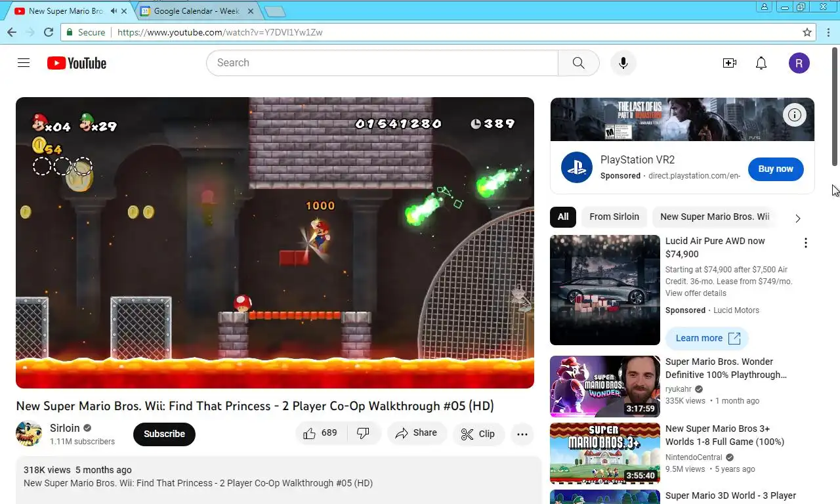Click the video player to pause

tap(275, 243)
